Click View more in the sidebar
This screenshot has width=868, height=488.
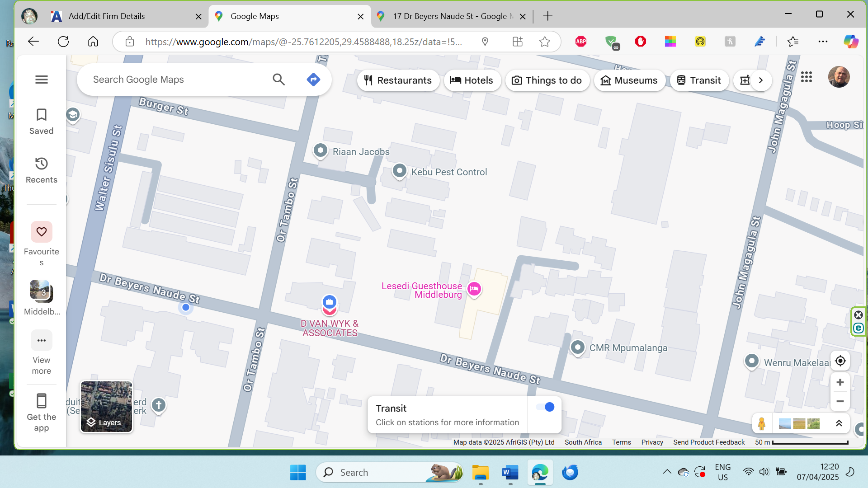tap(41, 352)
